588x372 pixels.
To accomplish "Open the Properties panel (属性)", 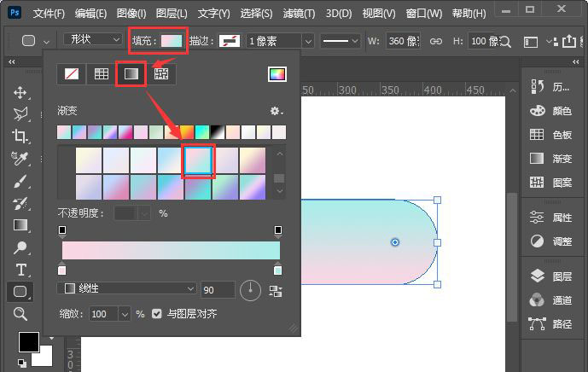I will tap(550, 218).
